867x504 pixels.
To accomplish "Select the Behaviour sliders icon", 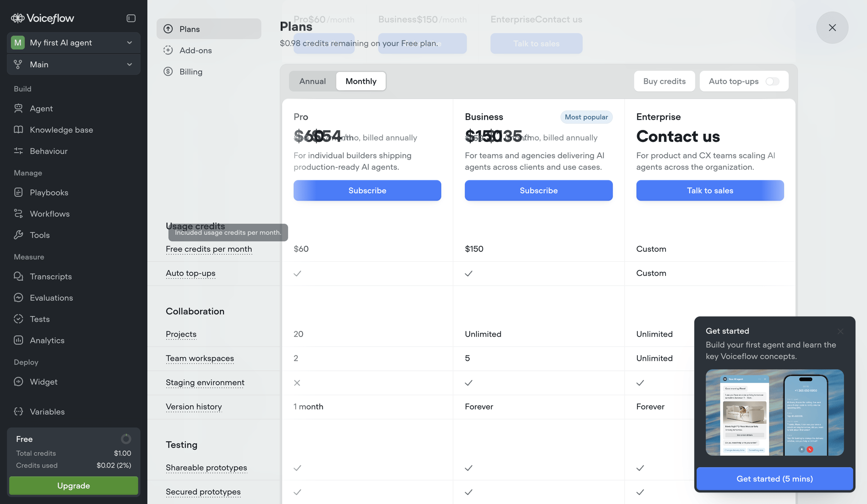I will coord(18,151).
